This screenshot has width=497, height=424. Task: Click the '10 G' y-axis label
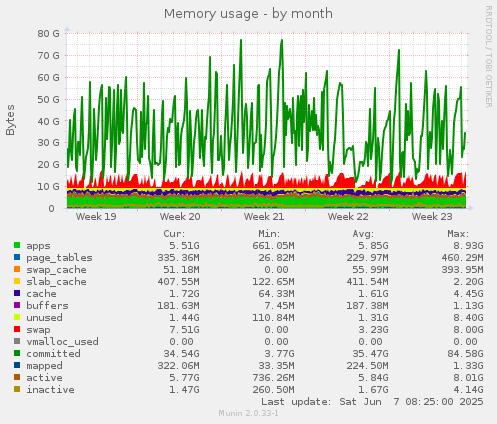(x=48, y=187)
